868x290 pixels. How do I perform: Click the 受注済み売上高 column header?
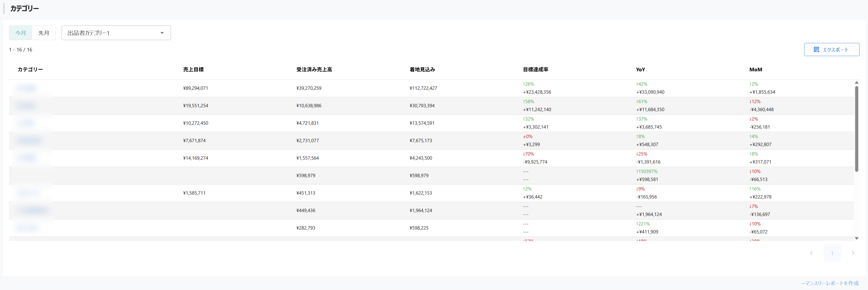(x=314, y=69)
